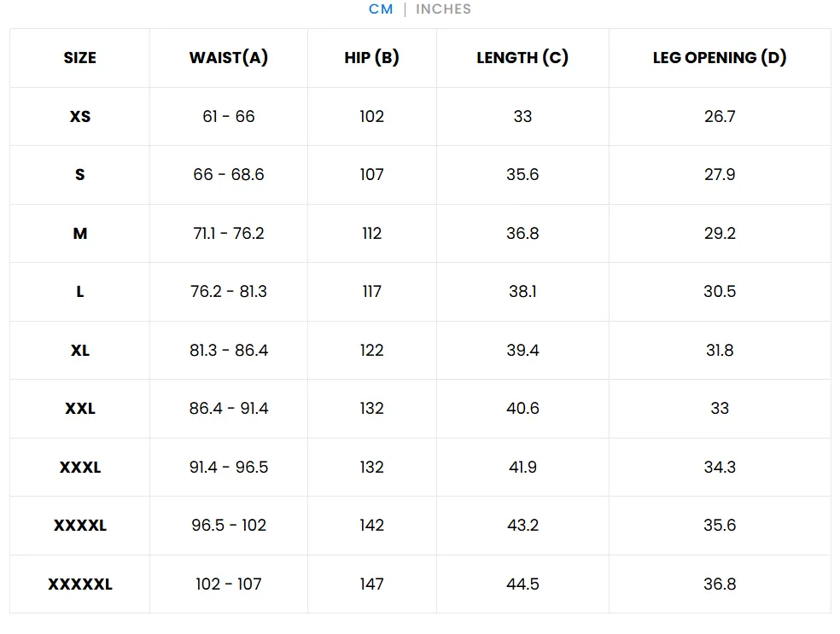
Task: Select the HIP (B) column header
Action: click(372, 58)
